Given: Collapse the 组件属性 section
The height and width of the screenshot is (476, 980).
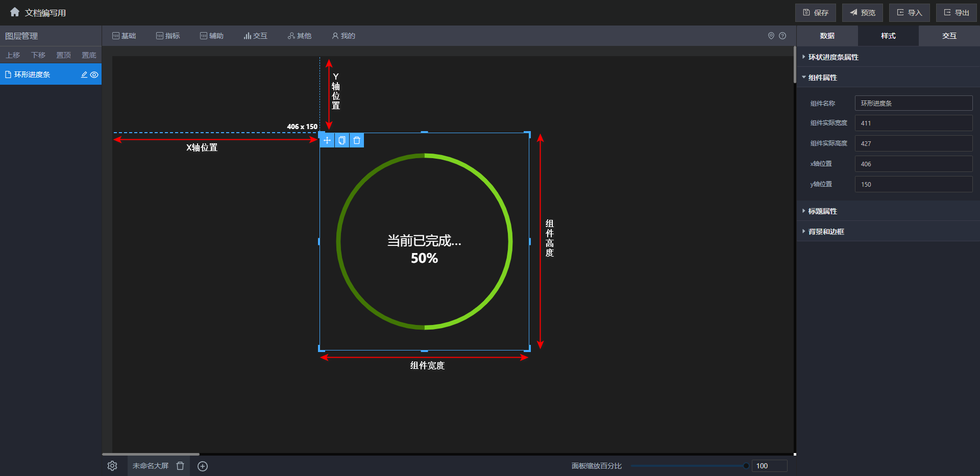Looking at the screenshot, I should click(822, 78).
